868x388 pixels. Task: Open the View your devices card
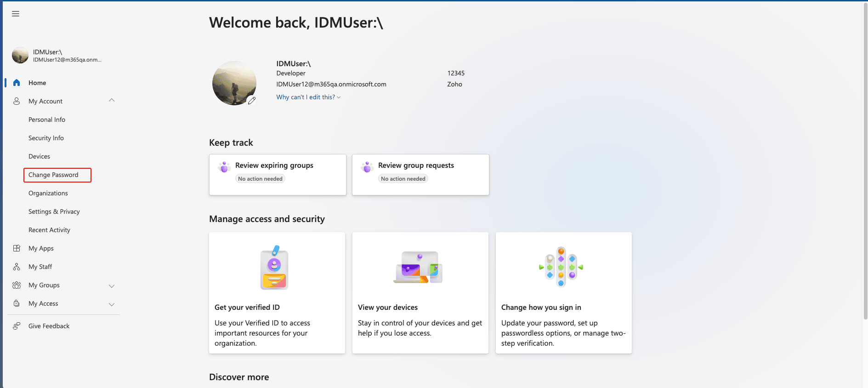click(x=420, y=293)
